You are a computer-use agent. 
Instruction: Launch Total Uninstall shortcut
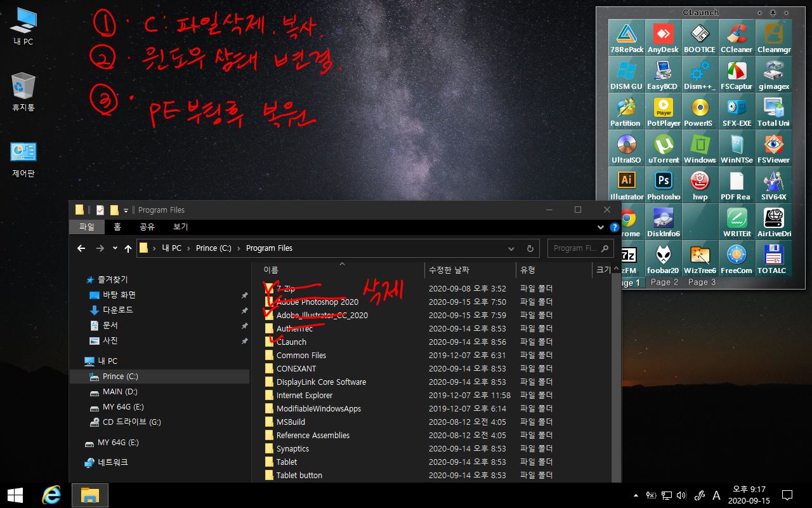[x=774, y=111]
